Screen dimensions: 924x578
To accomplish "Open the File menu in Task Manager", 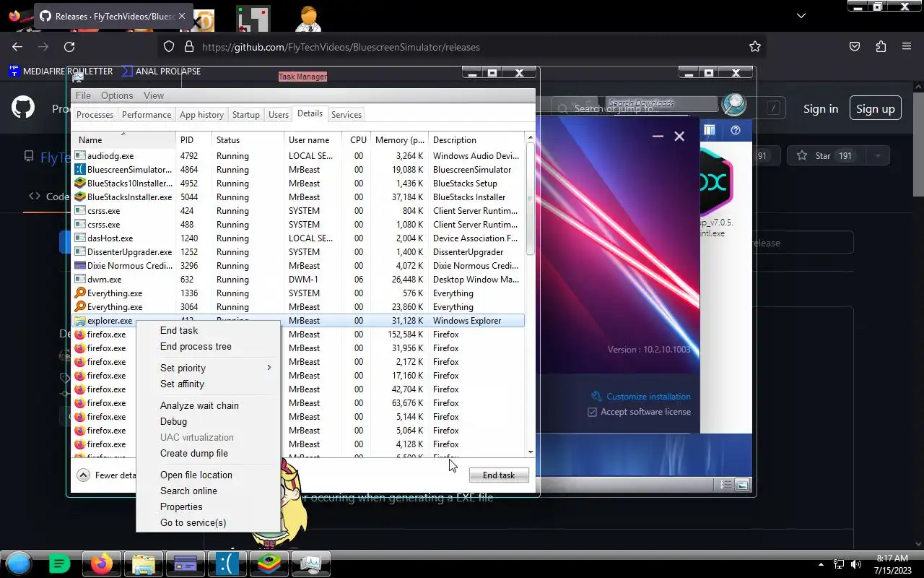I will coord(83,95).
